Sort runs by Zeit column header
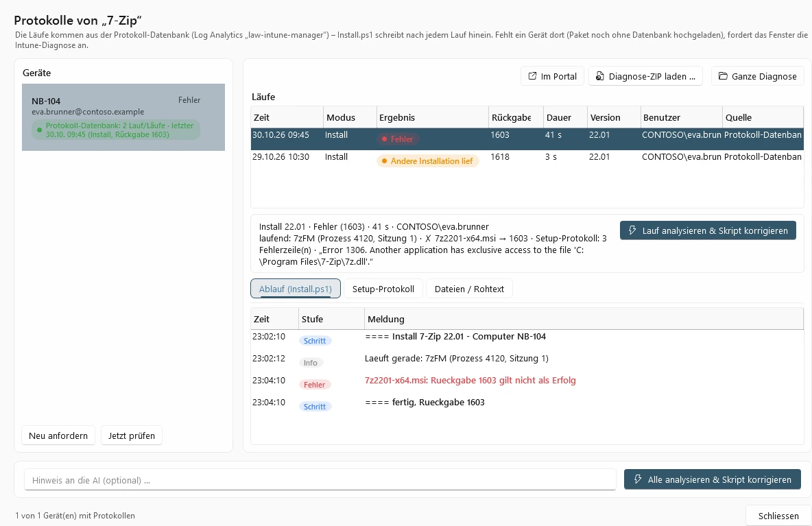 pos(287,117)
